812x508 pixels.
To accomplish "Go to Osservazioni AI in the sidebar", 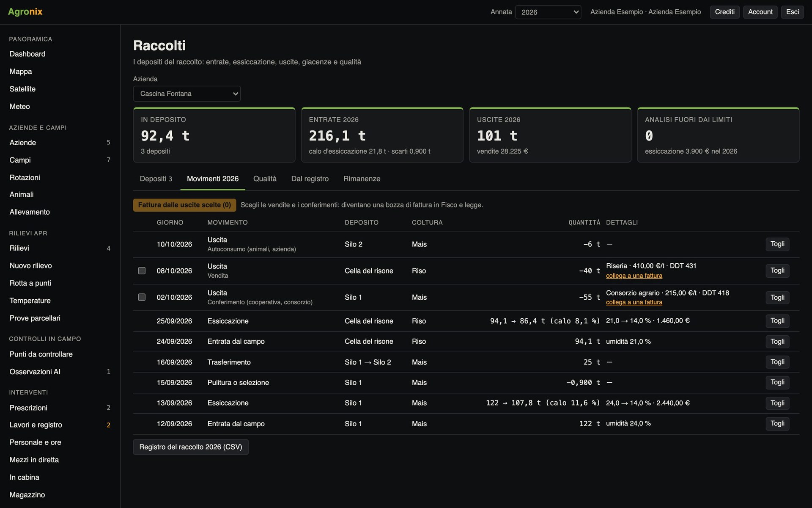I will click(x=60, y=372).
